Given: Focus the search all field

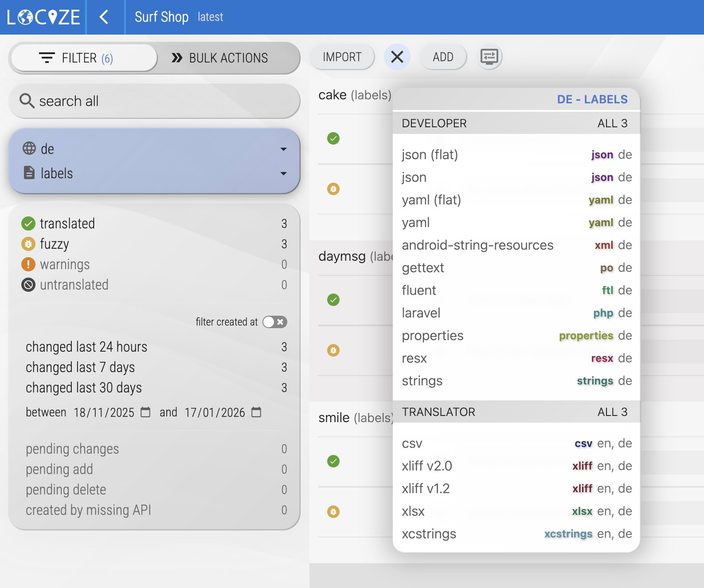Looking at the screenshot, I should pos(154,101).
